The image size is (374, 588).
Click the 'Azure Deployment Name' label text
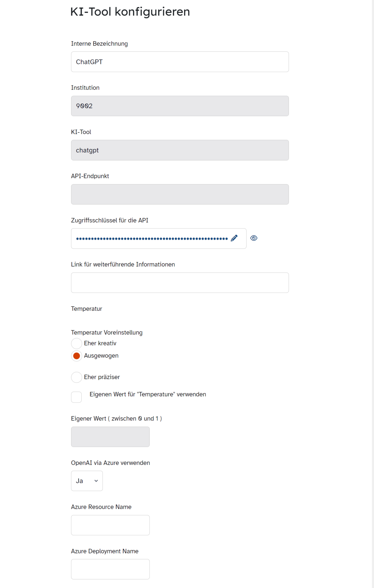(105, 551)
